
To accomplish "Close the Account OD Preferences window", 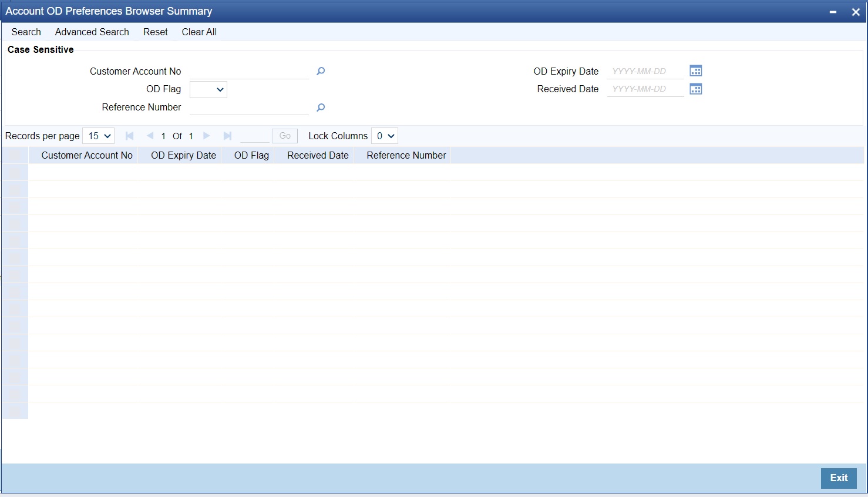I will click(856, 12).
